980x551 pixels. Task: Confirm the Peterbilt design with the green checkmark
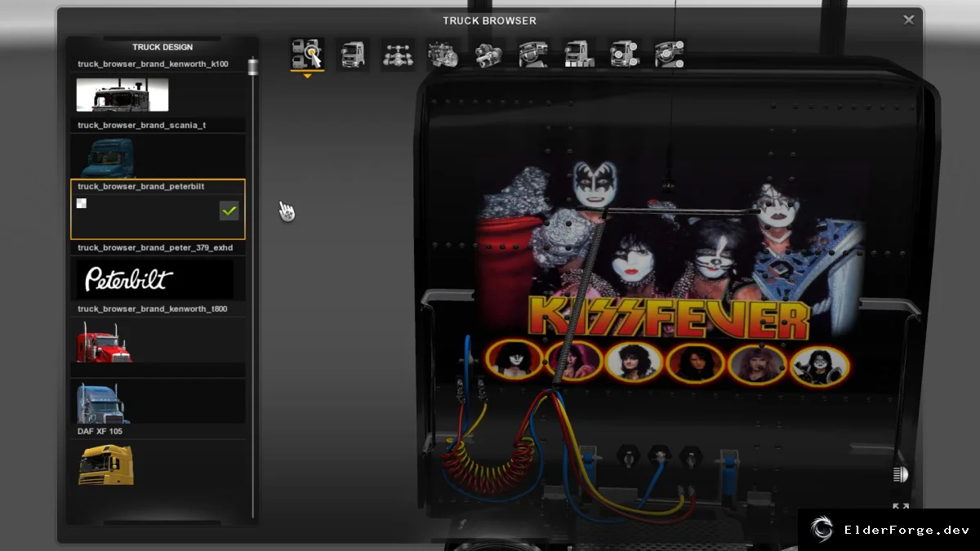pyautogui.click(x=229, y=211)
